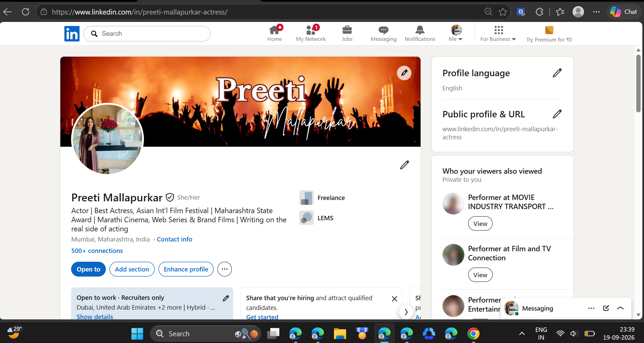Favorite this page with star icon
This screenshot has height=343, width=644.
[503, 12]
